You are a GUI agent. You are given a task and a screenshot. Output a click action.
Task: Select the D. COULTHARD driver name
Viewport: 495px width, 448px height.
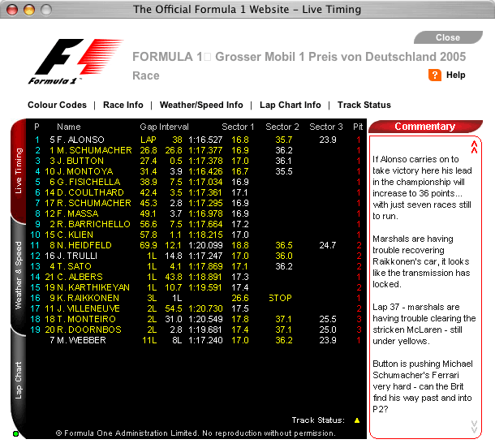pos(90,192)
